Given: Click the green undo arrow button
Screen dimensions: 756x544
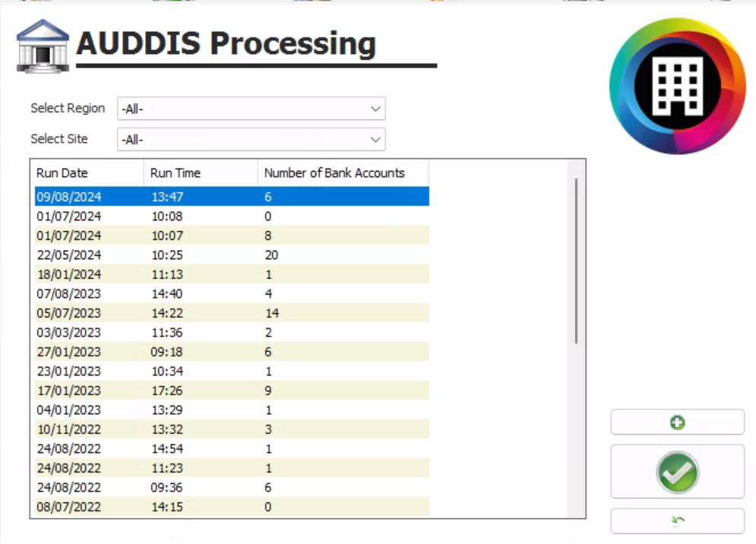Looking at the screenshot, I should (x=678, y=521).
